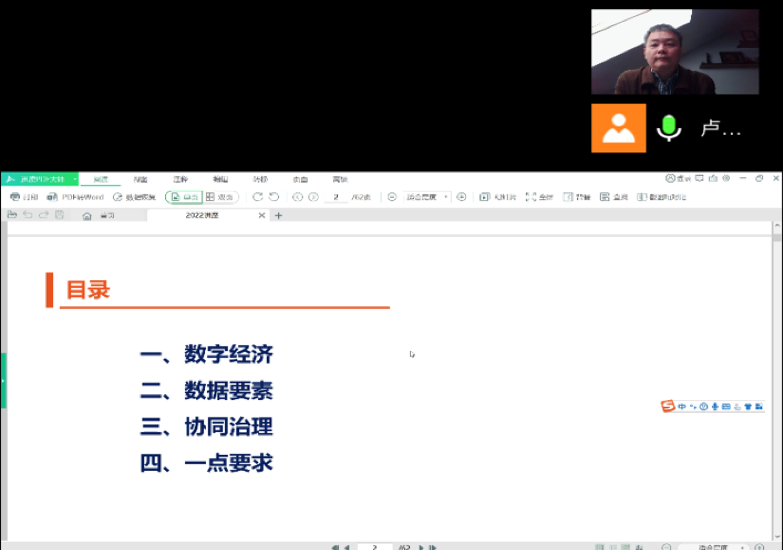The height and width of the screenshot is (550, 783).
Task: Open the second ribbon menu tab
Action: (140, 179)
